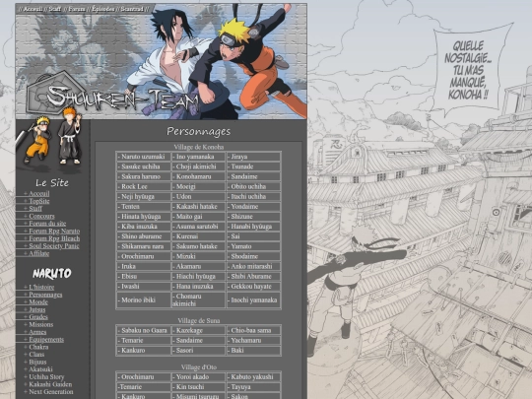Select Kakashi hatake character cell
The width and height of the screenshot is (532, 399).
tap(198, 206)
